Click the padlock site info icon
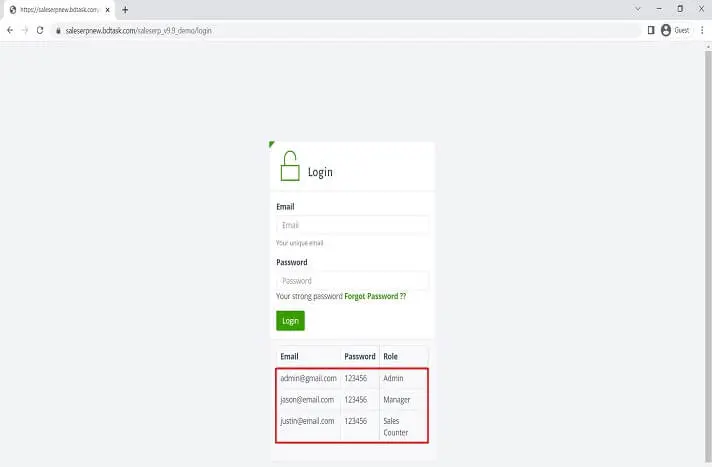The width and height of the screenshot is (712, 467). [58, 31]
